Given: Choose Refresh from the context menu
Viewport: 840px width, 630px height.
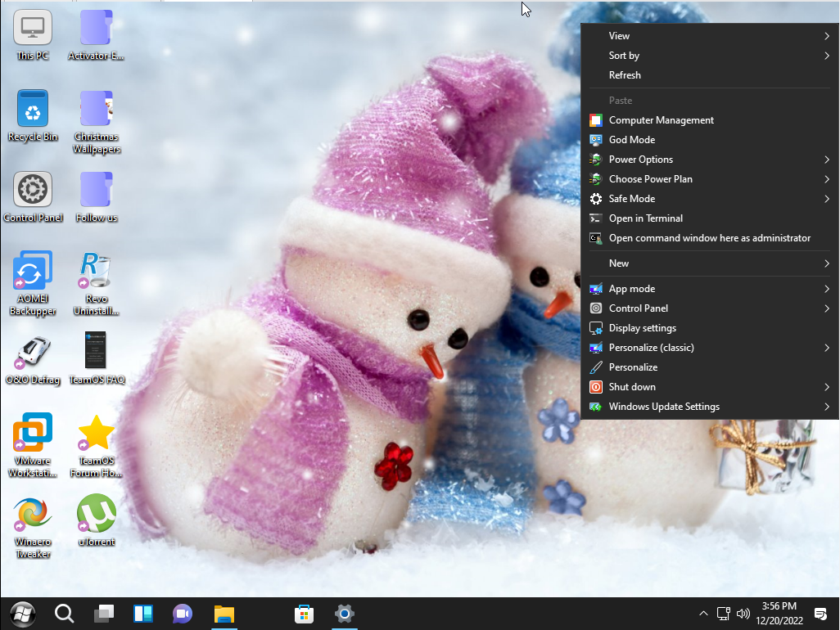Looking at the screenshot, I should (625, 75).
